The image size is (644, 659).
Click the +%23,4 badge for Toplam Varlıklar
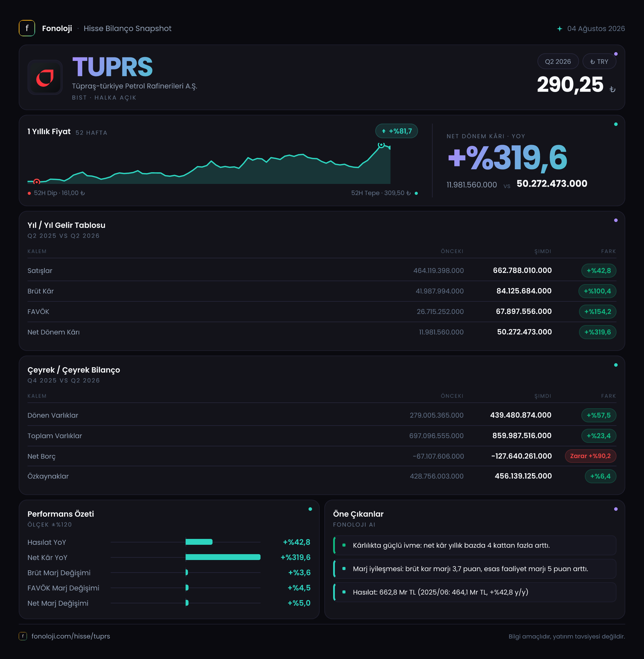pyautogui.click(x=599, y=436)
